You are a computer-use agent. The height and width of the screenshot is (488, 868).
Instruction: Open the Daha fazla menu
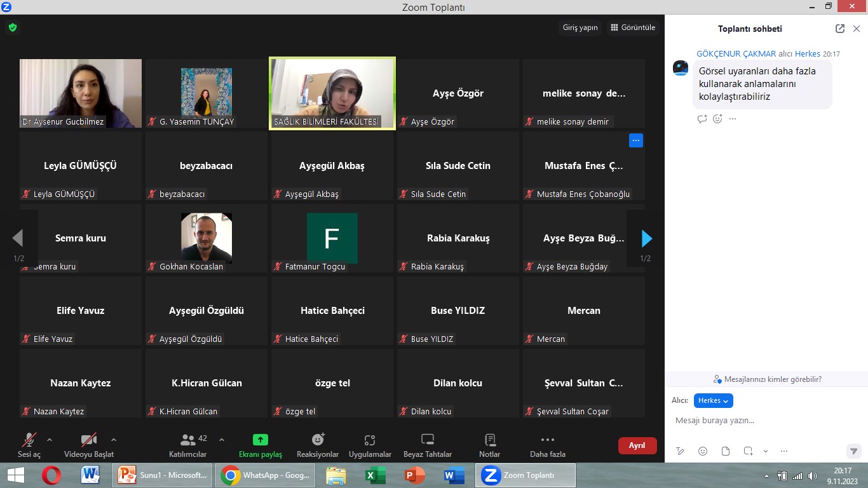pyautogui.click(x=547, y=440)
